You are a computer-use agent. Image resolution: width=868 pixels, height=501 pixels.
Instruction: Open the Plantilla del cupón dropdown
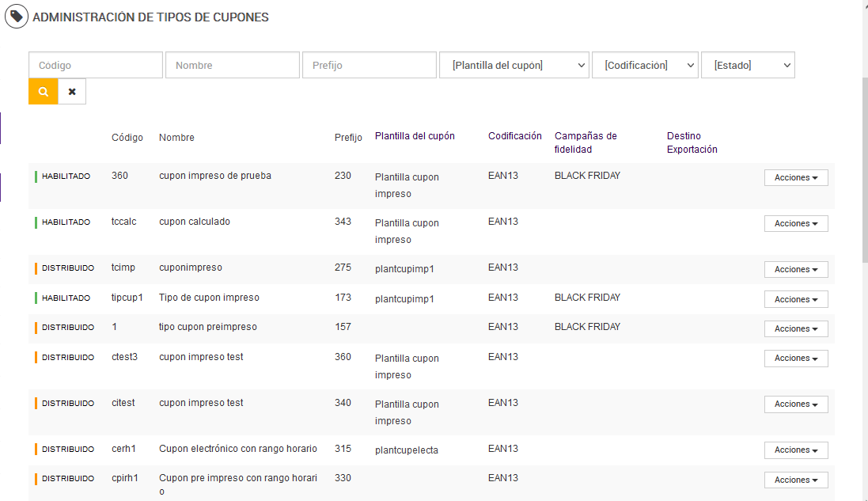(514, 66)
